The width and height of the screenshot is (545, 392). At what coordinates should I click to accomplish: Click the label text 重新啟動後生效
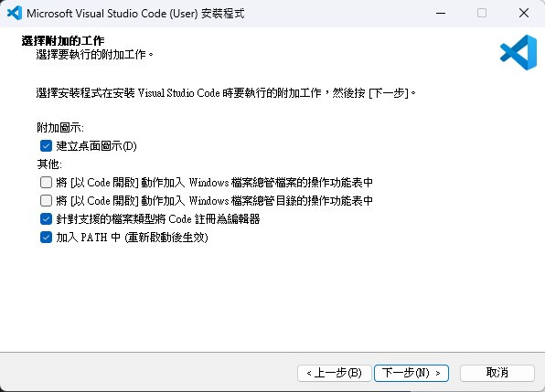click(x=166, y=238)
